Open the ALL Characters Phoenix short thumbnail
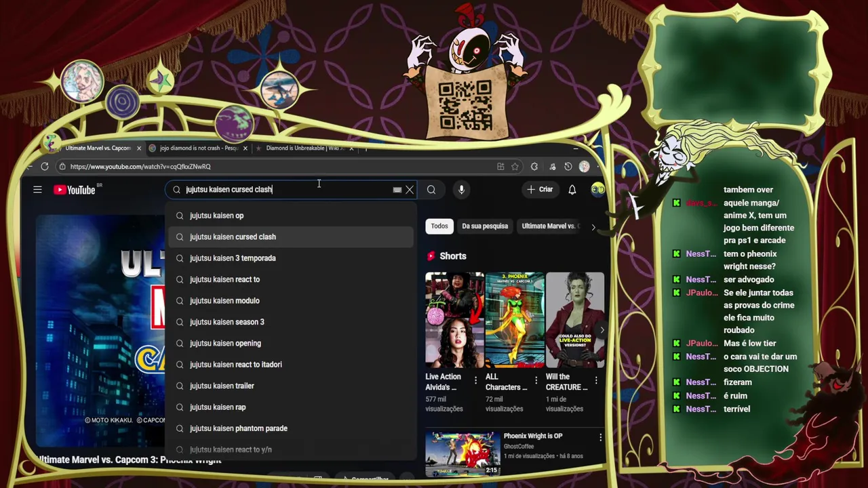868x488 pixels. [x=515, y=320]
